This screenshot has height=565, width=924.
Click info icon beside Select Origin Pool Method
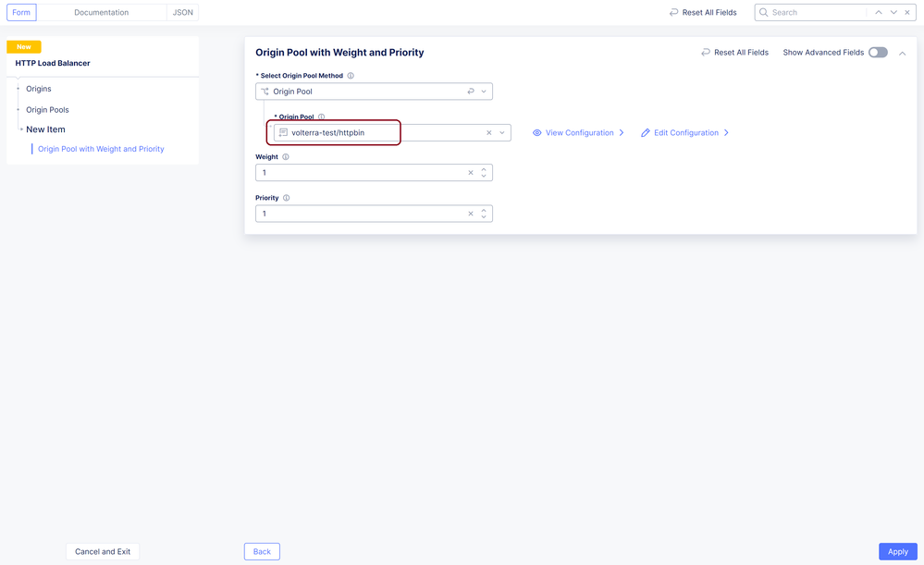351,76
